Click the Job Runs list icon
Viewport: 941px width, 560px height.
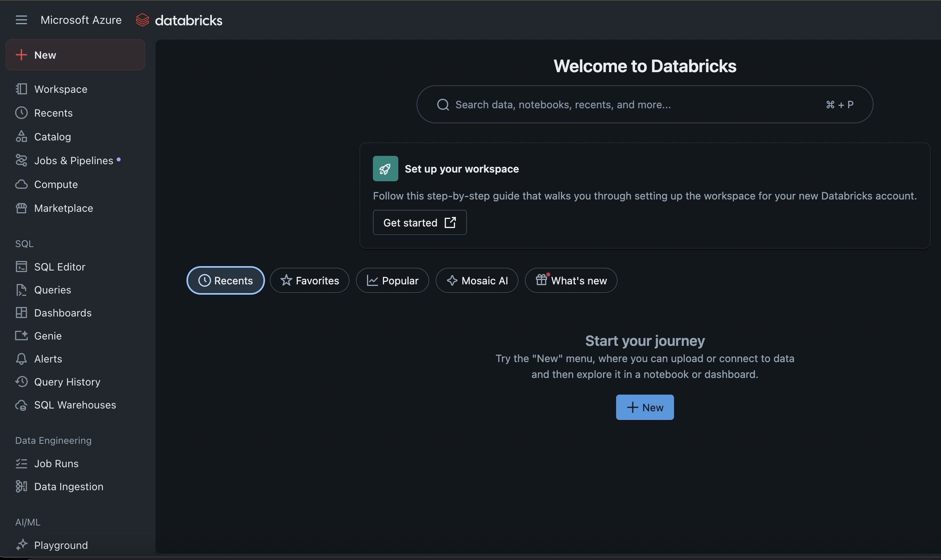[x=21, y=464]
